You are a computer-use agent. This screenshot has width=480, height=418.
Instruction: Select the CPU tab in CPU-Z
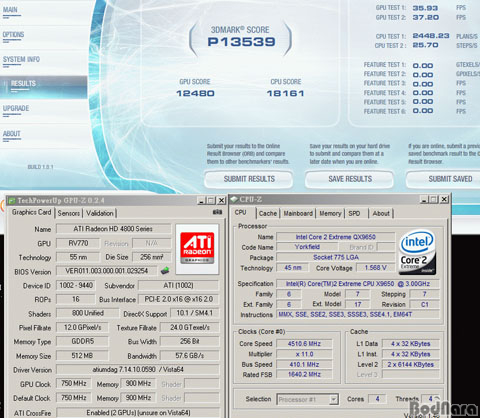point(240,212)
